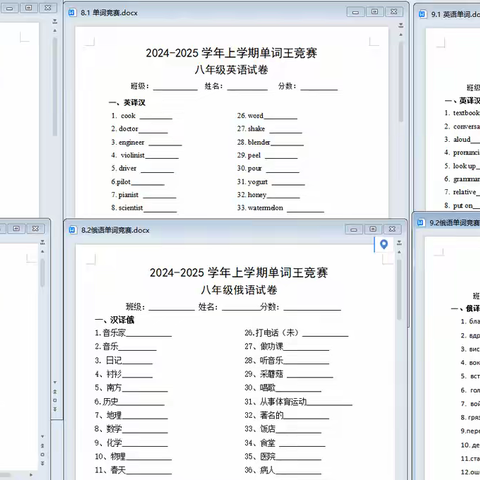Click the split-window handle in 8.1 单词竞赛 scrollbar
The image size is (480, 480).
point(401,25)
